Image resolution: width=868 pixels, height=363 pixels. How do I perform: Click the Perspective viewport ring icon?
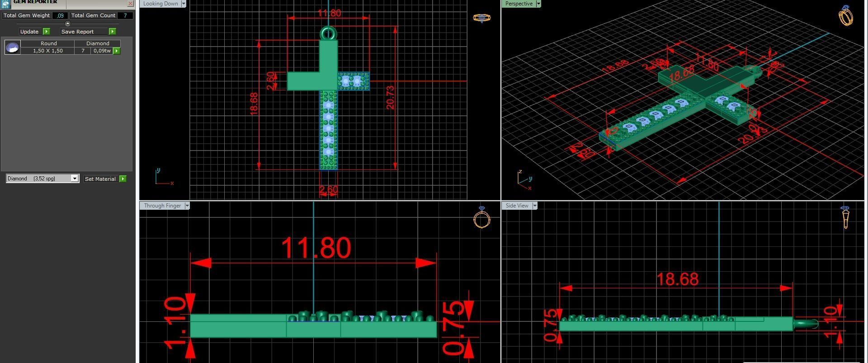coord(845,15)
